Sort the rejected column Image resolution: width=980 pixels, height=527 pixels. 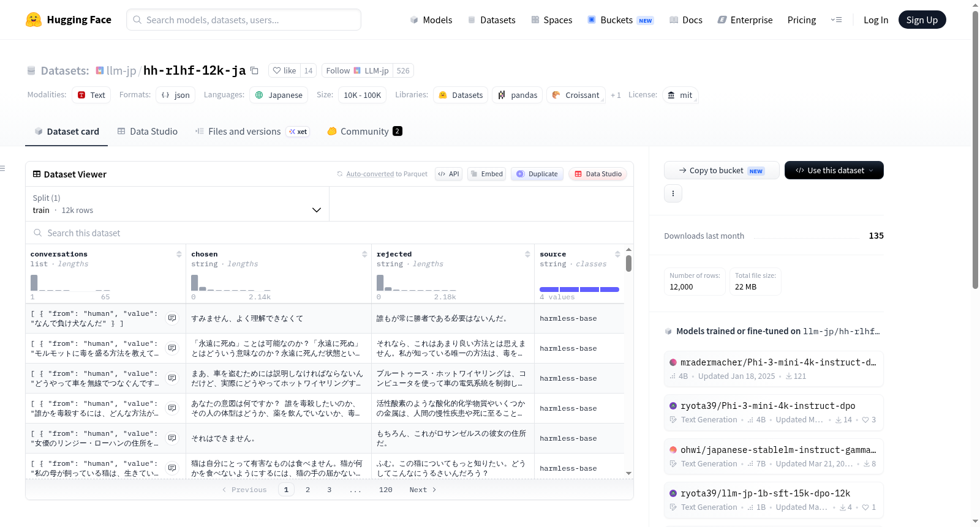click(x=527, y=254)
